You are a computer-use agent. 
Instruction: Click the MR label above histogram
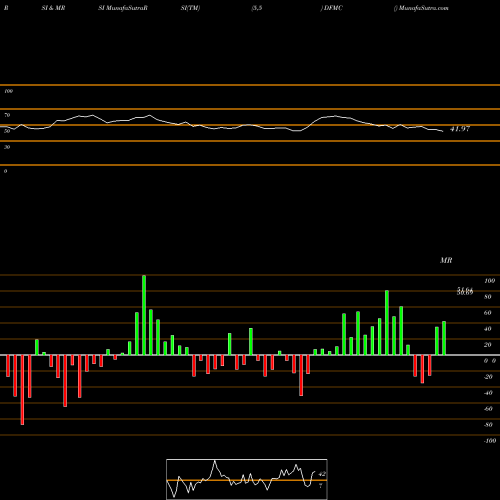(446, 260)
